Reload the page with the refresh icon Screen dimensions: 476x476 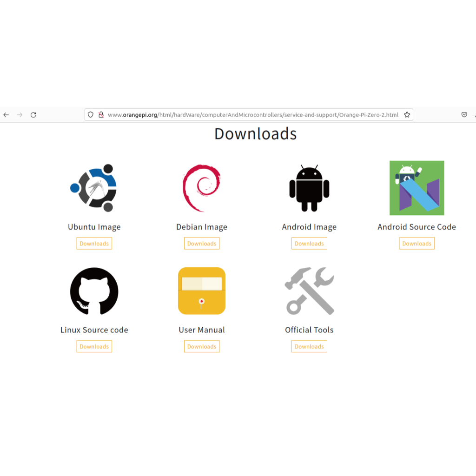33,115
